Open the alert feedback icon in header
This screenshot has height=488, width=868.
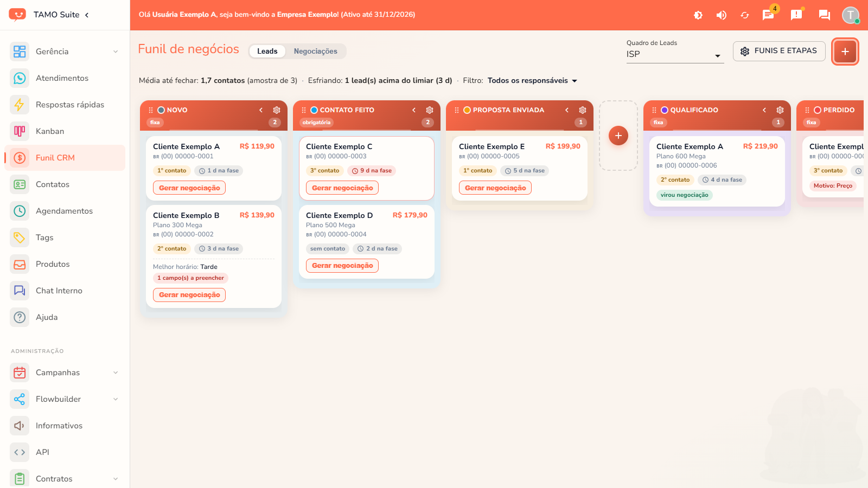(x=796, y=15)
